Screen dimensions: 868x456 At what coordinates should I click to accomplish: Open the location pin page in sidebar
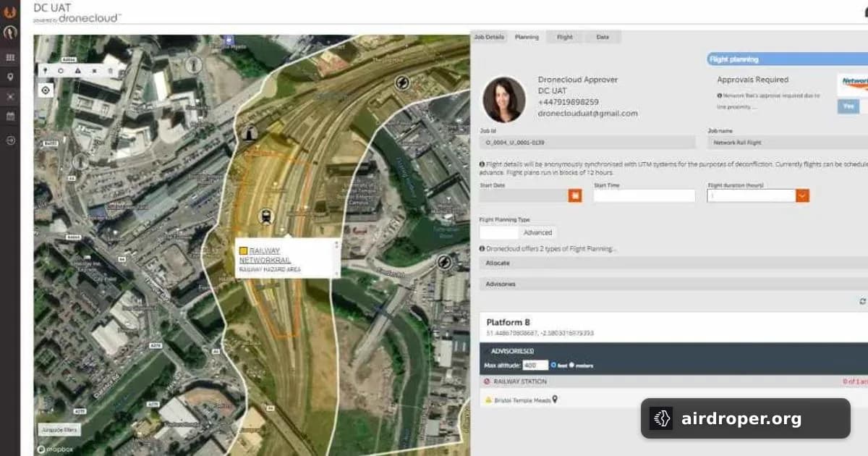[10, 77]
